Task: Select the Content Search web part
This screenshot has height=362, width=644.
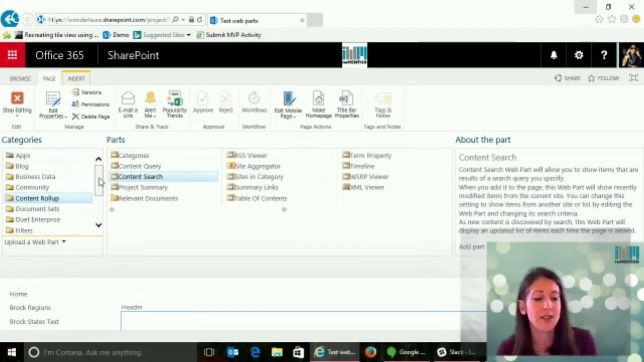Action: (x=164, y=176)
